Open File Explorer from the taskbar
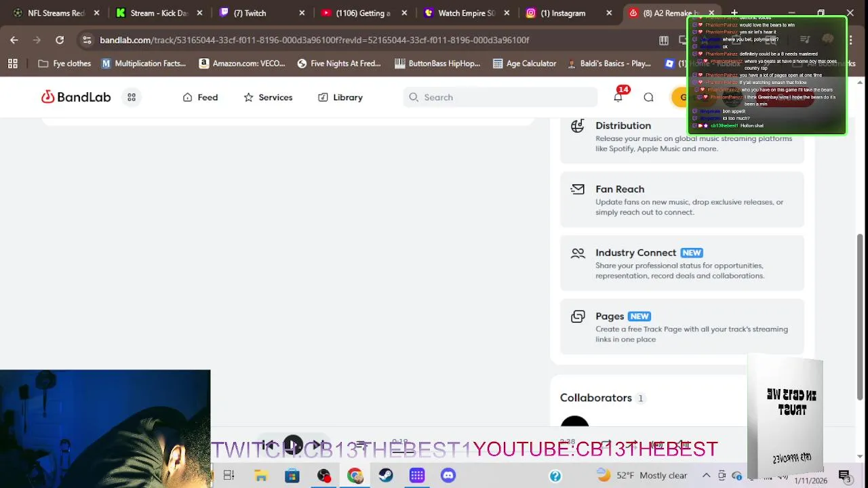868x488 pixels. click(x=261, y=475)
